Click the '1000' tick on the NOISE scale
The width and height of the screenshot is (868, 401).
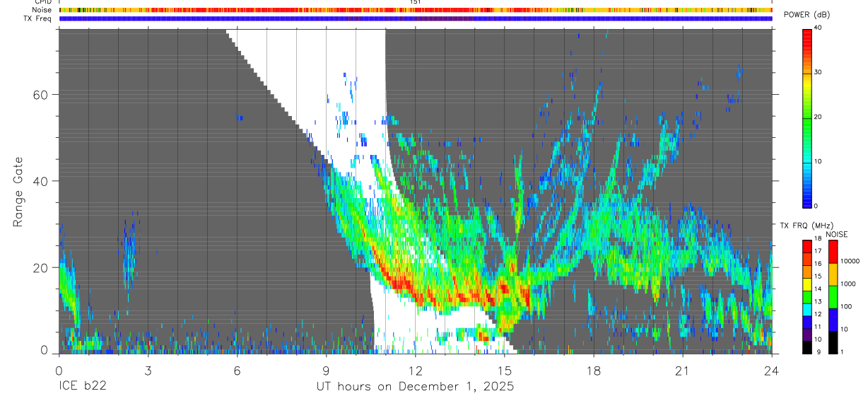click(x=848, y=284)
